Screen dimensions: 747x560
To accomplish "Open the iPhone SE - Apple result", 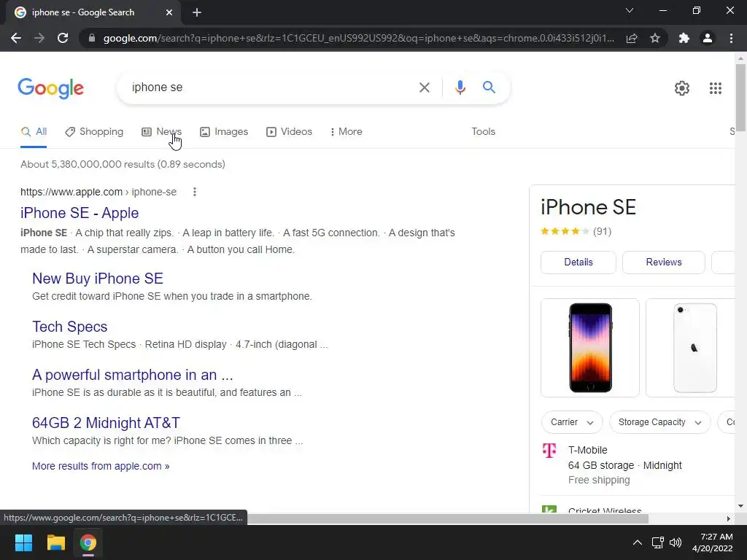I will coord(80,213).
